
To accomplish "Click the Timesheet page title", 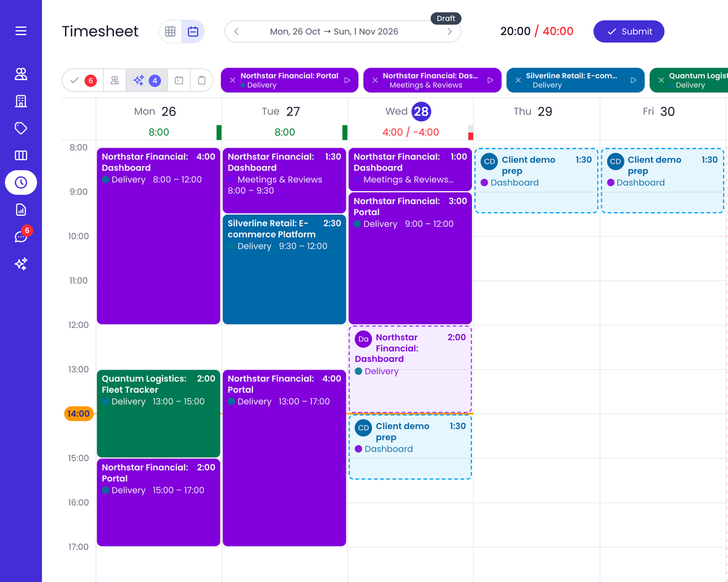I will tap(100, 32).
